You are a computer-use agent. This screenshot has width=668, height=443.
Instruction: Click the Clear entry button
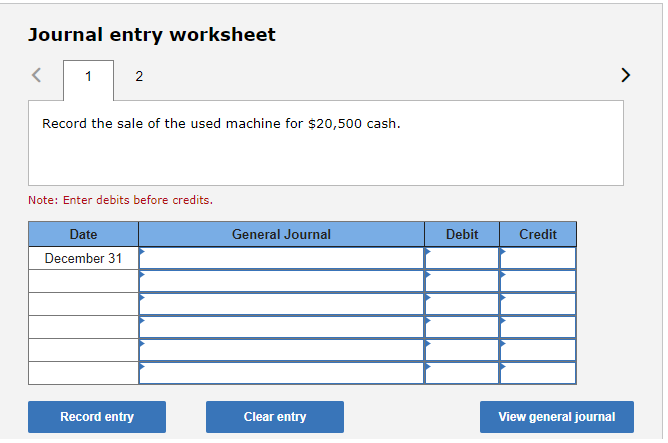pos(275,417)
